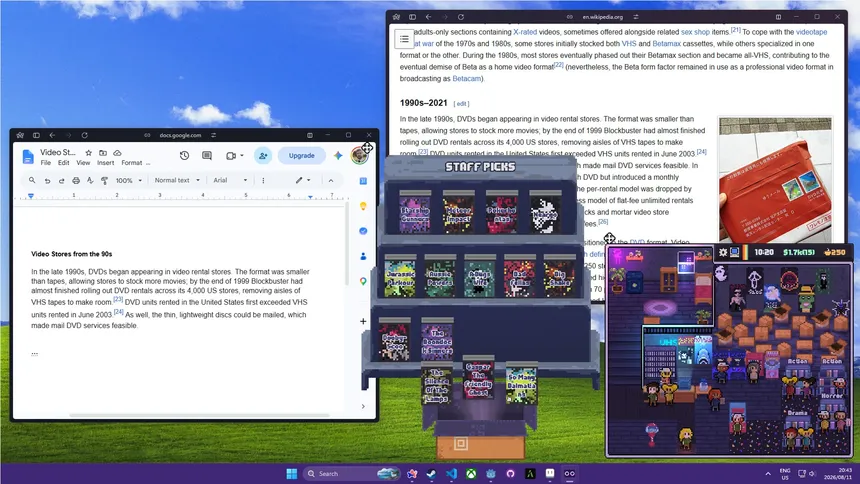Open the File menu in Docs
This screenshot has height=484, width=860.
(x=46, y=163)
